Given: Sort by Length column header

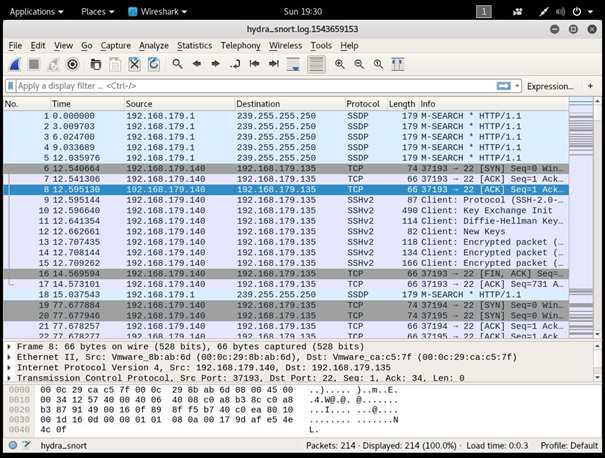Looking at the screenshot, I should pyautogui.click(x=403, y=104).
